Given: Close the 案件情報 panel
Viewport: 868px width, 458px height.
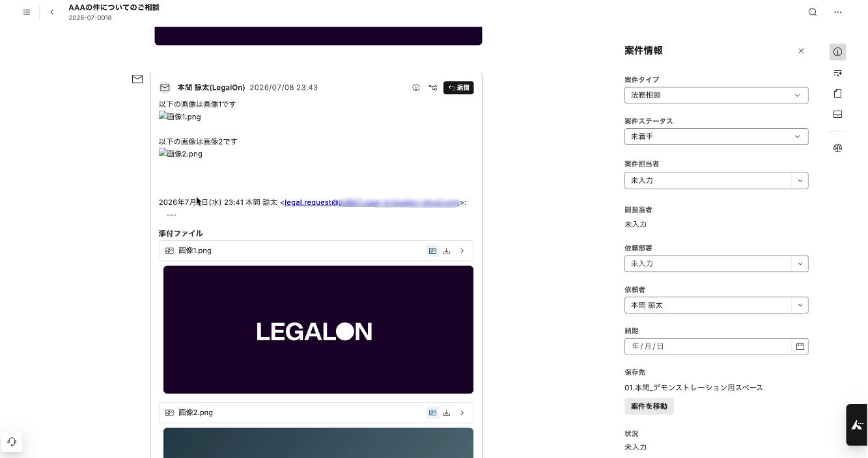Looking at the screenshot, I should point(801,51).
